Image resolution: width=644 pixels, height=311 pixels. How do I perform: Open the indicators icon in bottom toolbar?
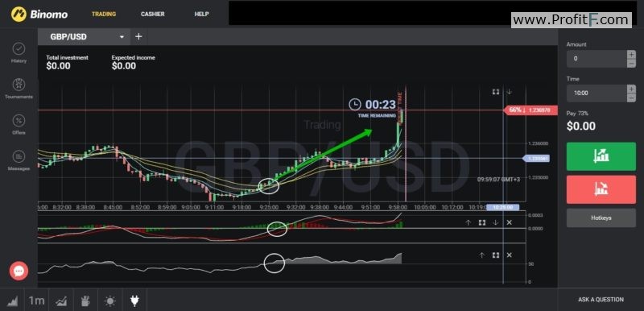coord(62,301)
